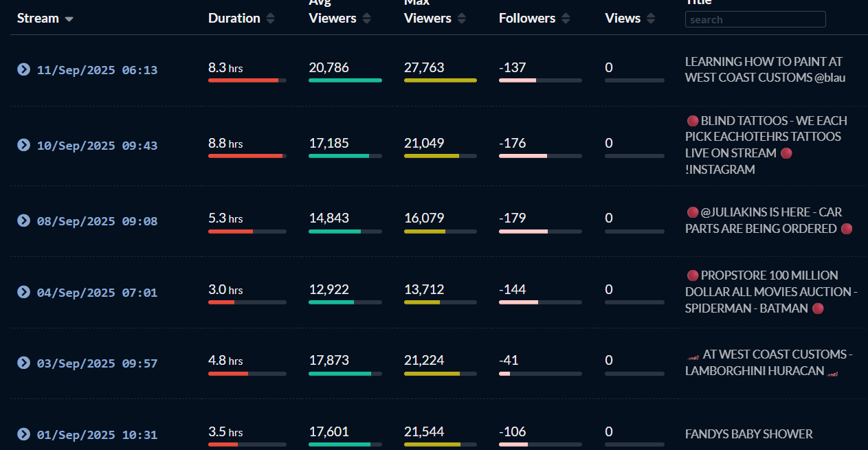868x450 pixels.
Task: Expand the 03/Sep/2025 09:57 stream row
Action: tap(24, 363)
